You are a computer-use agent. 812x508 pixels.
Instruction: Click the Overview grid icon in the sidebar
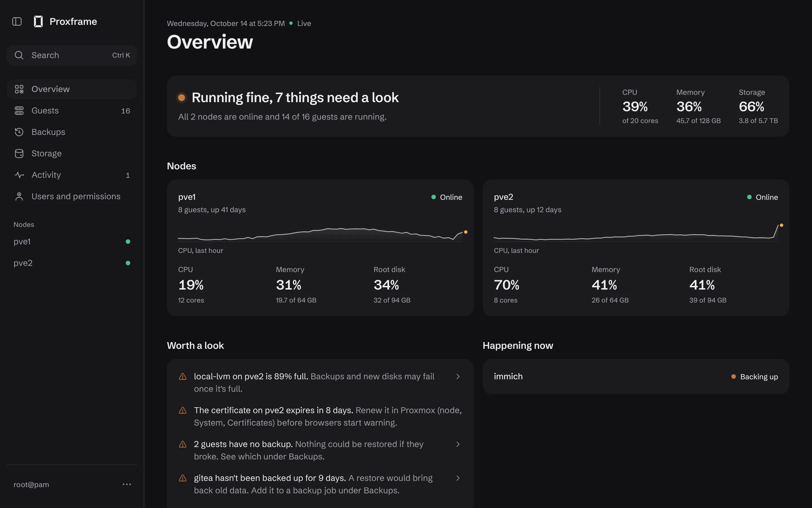[x=19, y=89]
